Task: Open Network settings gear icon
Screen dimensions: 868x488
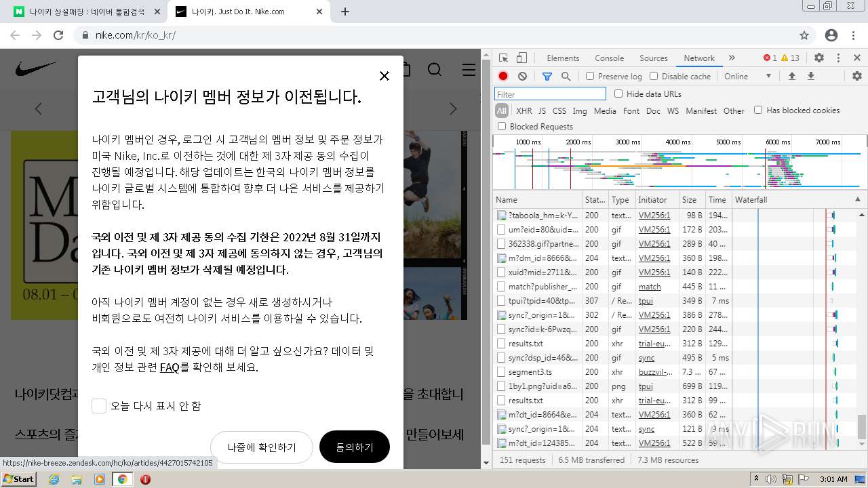Action: [x=856, y=76]
